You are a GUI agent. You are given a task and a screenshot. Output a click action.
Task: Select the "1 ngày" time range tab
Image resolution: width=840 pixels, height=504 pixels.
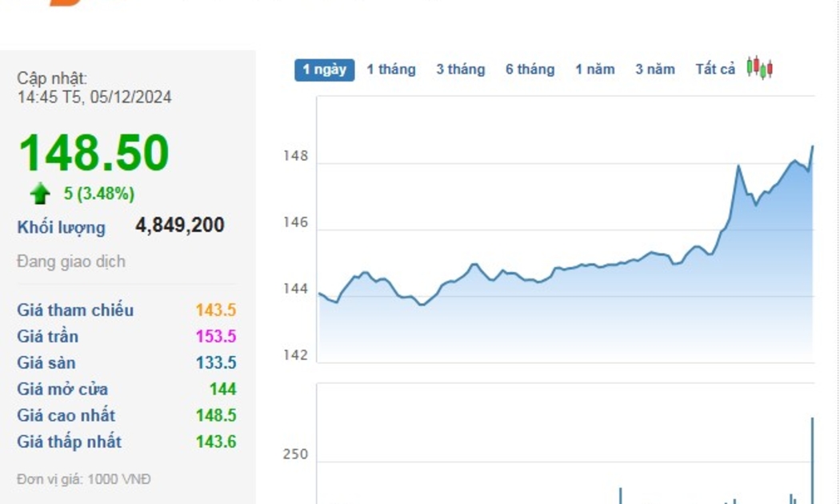click(x=324, y=70)
